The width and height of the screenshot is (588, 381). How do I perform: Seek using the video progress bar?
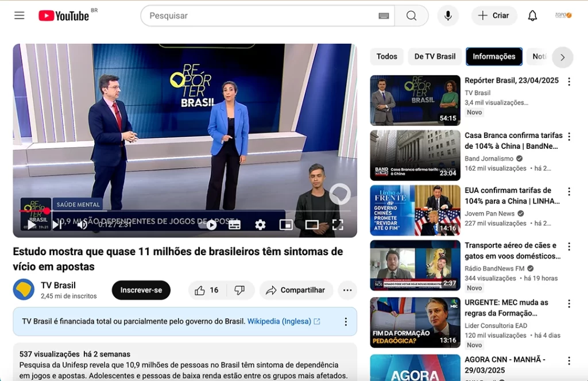185,211
